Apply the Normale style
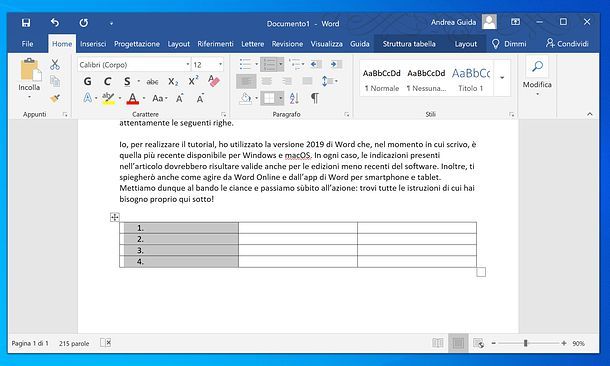 point(382,80)
